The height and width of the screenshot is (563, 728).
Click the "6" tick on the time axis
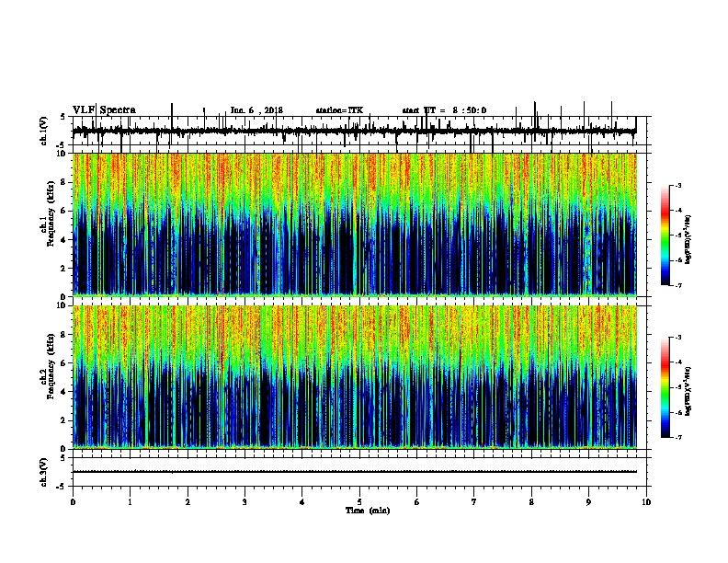[417, 502]
